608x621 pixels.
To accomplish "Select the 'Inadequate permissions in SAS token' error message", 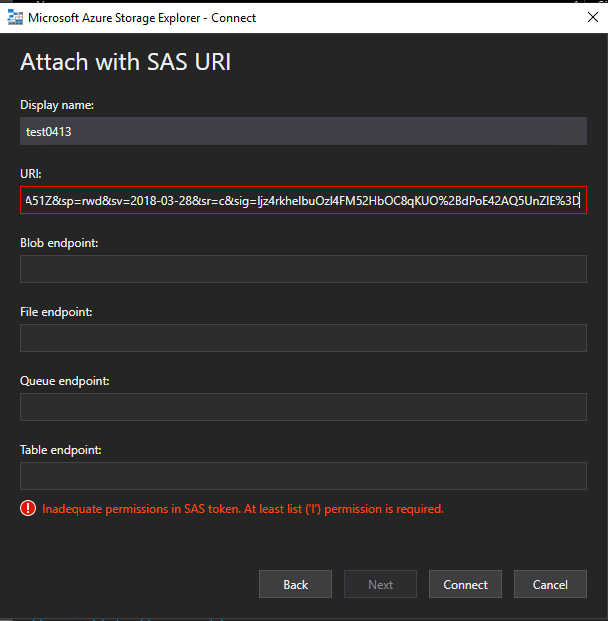I will [x=243, y=509].
